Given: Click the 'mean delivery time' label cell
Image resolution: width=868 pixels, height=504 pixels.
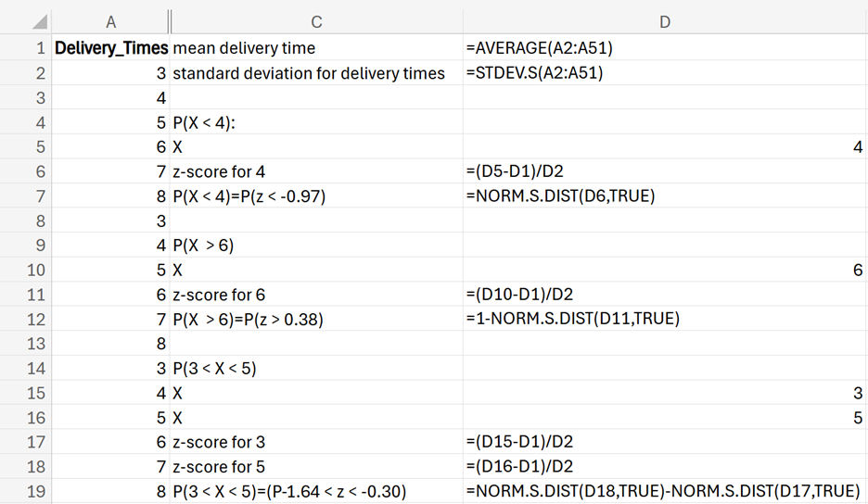Looking at the screenshot, I should coord(316,48).
